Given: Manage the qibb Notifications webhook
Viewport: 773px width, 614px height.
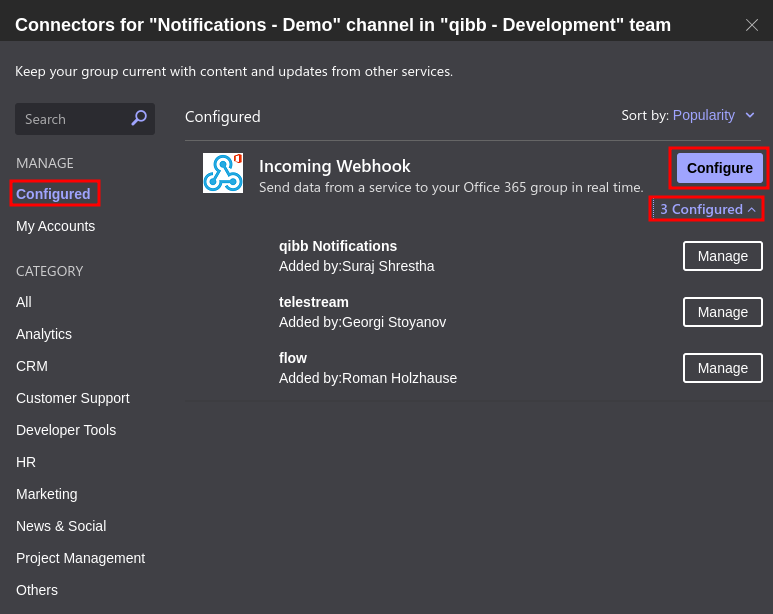Looking at the screenshot, I should pyautogui.click(x=723, y=256).
